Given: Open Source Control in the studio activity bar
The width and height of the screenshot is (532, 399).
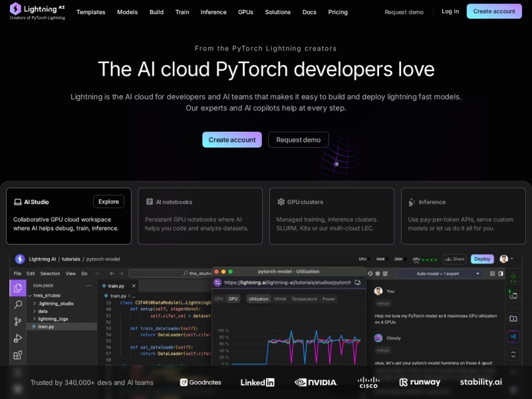Looking at the screenshot, I should tap(18, 321).
